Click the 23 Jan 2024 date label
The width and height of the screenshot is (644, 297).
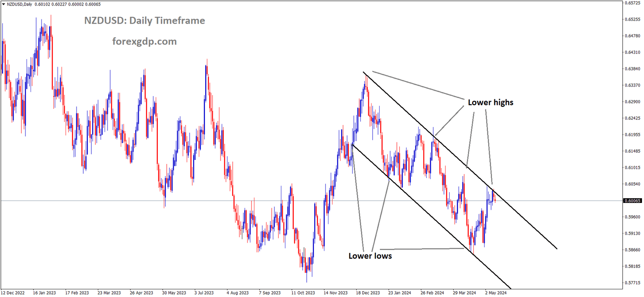(400, 293)
